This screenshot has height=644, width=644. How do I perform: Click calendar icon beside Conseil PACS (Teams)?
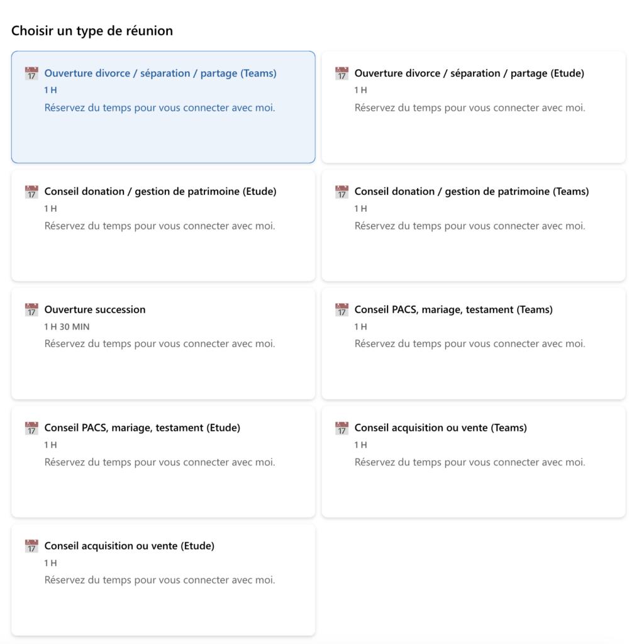(x=341, y=310)
